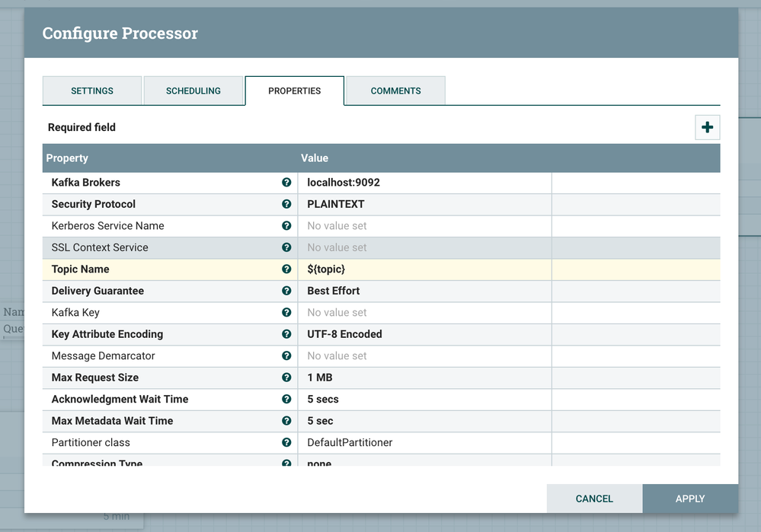Click help icon next to Partitioner class
This screenshot has width=761, height=532.
coord(286,442)
